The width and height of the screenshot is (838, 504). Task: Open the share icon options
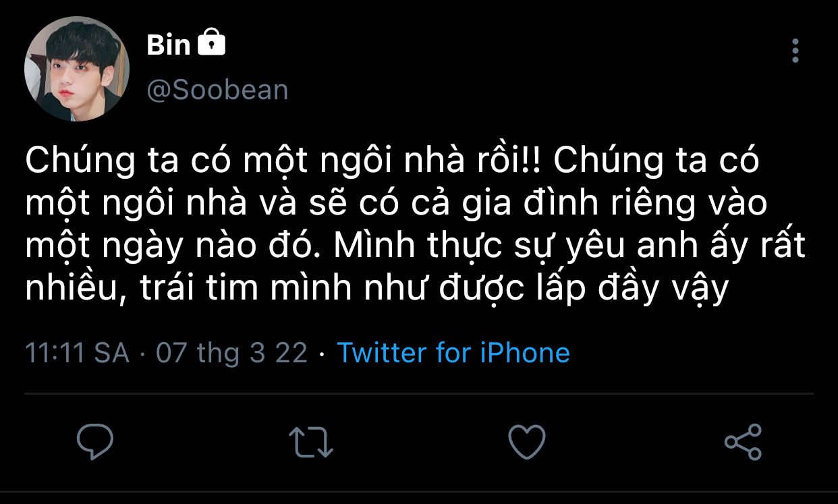click(x=743, y=442)
